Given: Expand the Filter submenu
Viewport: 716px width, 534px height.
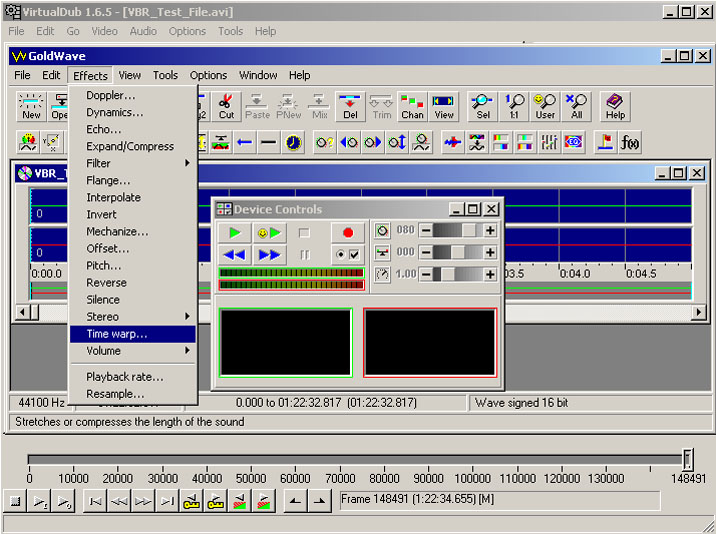Looking at the screenshot, I should [x=132, y=163].
